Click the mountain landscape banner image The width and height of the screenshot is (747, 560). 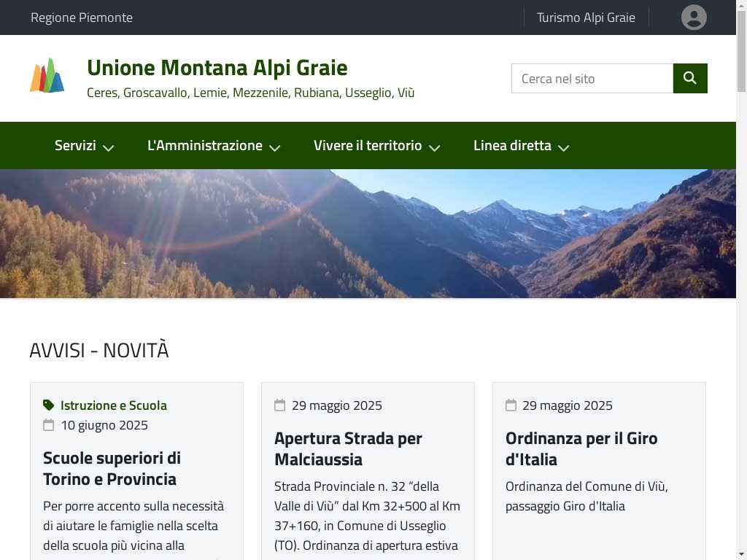368,233
